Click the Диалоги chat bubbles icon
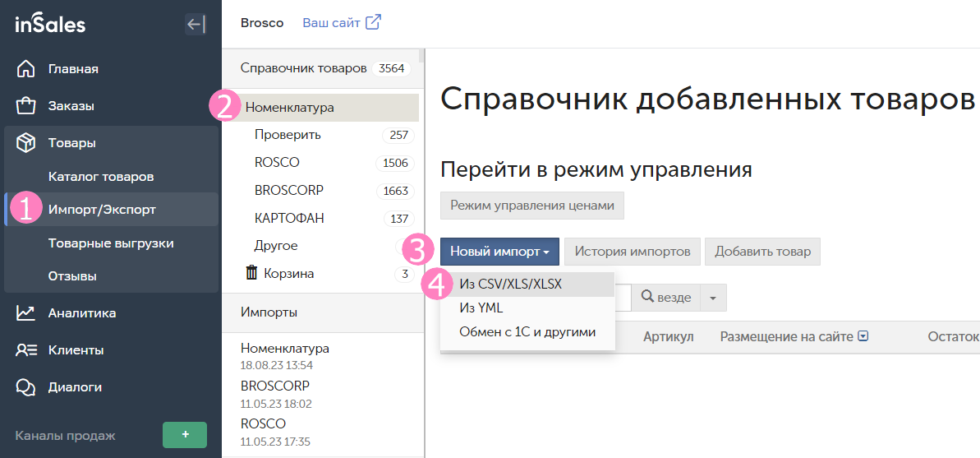 pos(25,387)
